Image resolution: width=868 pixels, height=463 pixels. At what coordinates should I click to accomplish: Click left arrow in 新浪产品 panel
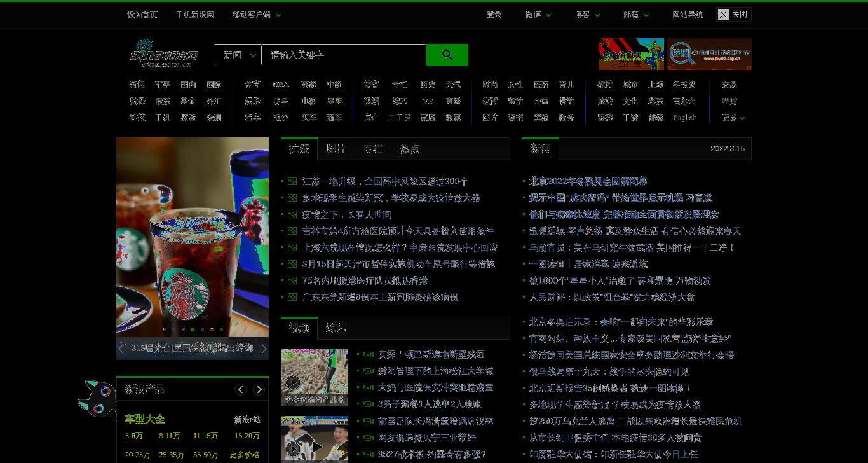pyautogui.click(x=240, y=389)
